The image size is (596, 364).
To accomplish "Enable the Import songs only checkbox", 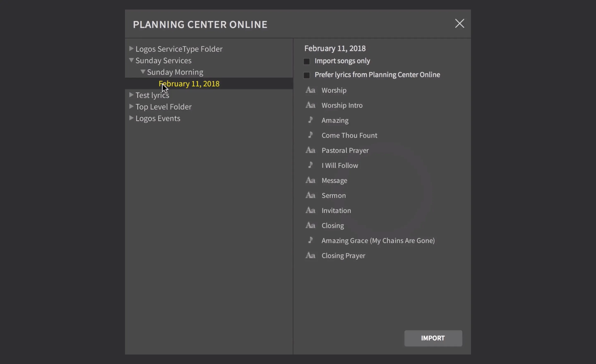I will click(x=306, y=61).
